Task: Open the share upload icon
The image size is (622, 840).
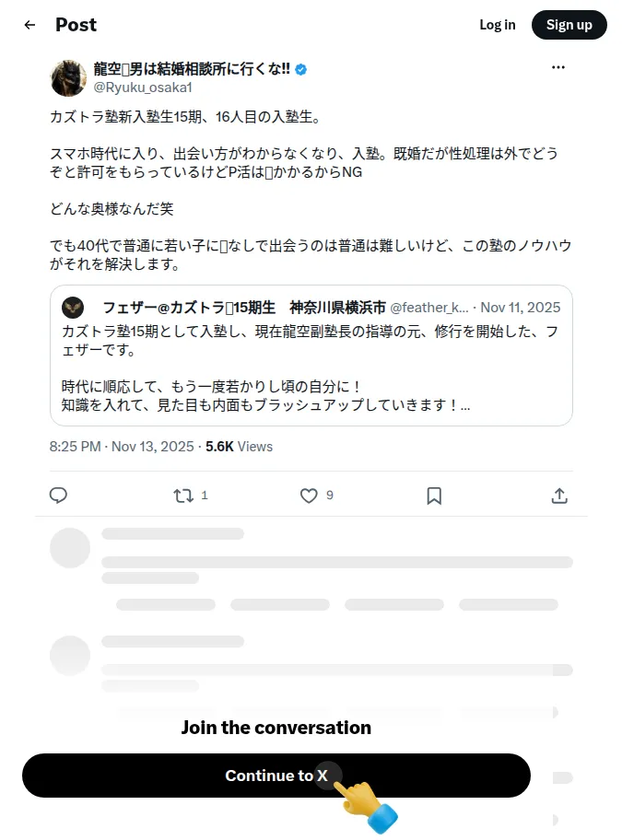Action: 559,496
